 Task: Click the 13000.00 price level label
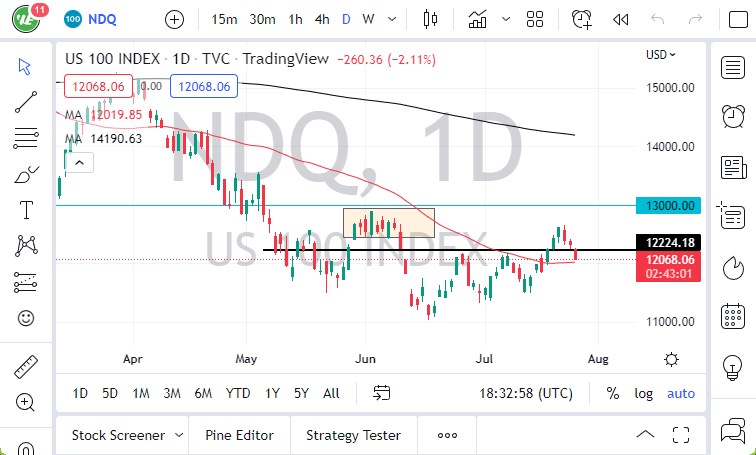668,205
